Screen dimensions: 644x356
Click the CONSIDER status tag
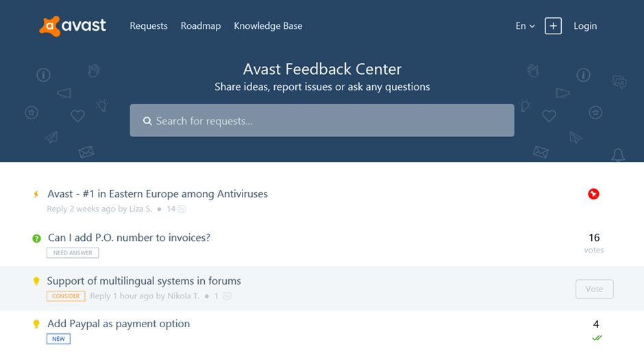[x=66, y=296]
